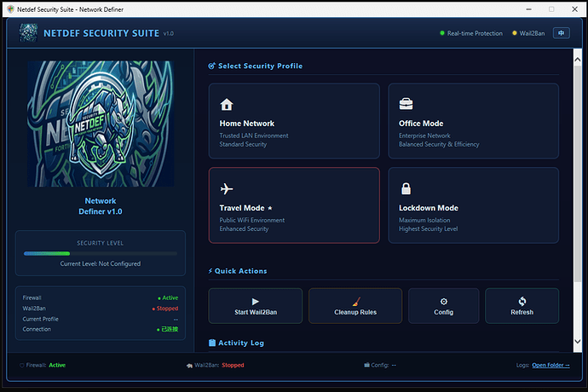Click the Firewall row label in sidebar

click(x=32, y=298)
